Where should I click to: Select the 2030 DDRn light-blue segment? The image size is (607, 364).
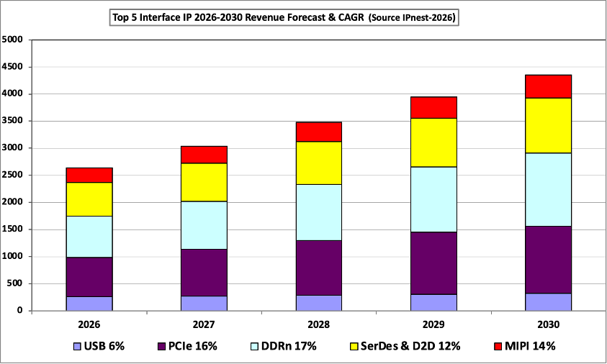[x=549, y=189]
